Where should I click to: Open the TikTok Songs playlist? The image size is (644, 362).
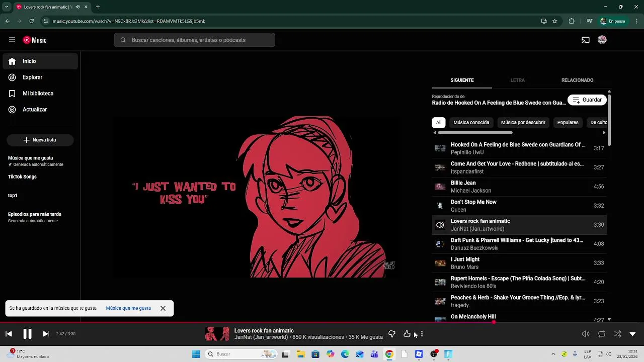(x=22, y=177)
